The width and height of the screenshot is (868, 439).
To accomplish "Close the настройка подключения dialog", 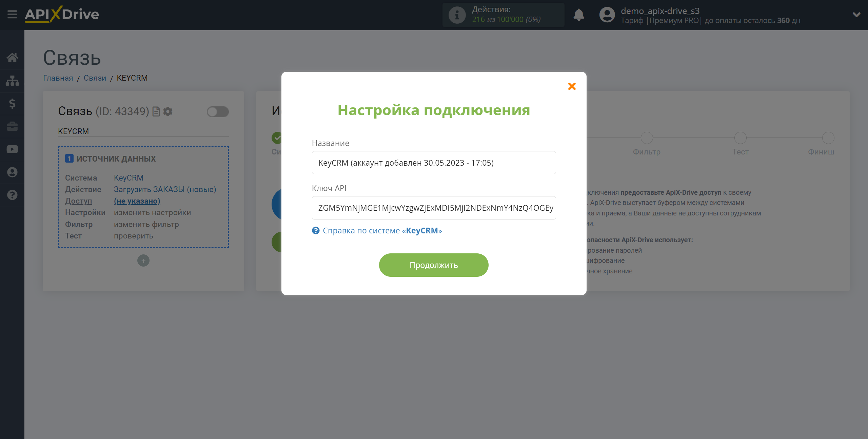I will pos(572,86).
